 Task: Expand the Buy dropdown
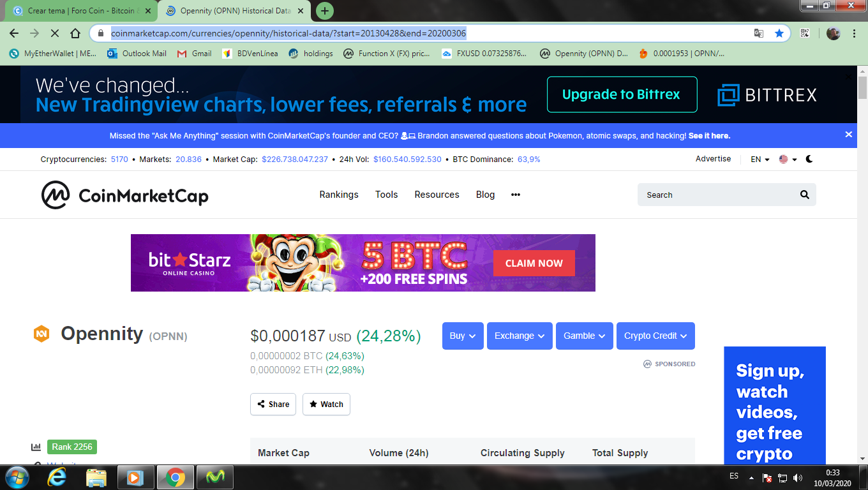pyautogui.click(x=463, y=336)
